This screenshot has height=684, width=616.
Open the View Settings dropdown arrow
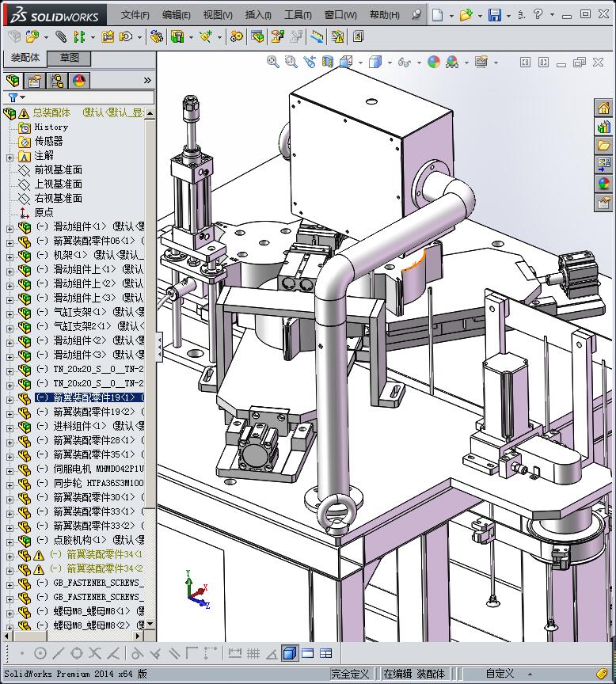(496, 63)
